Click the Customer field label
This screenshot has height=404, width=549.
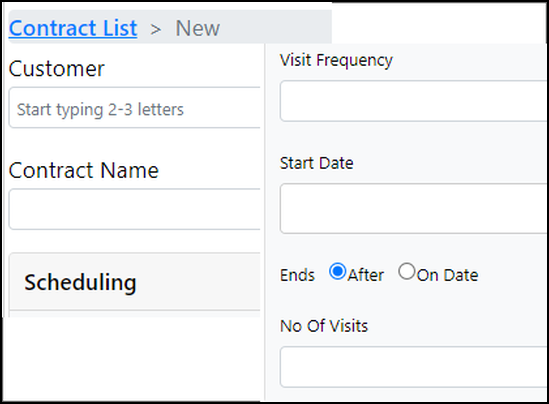(56, 69)
